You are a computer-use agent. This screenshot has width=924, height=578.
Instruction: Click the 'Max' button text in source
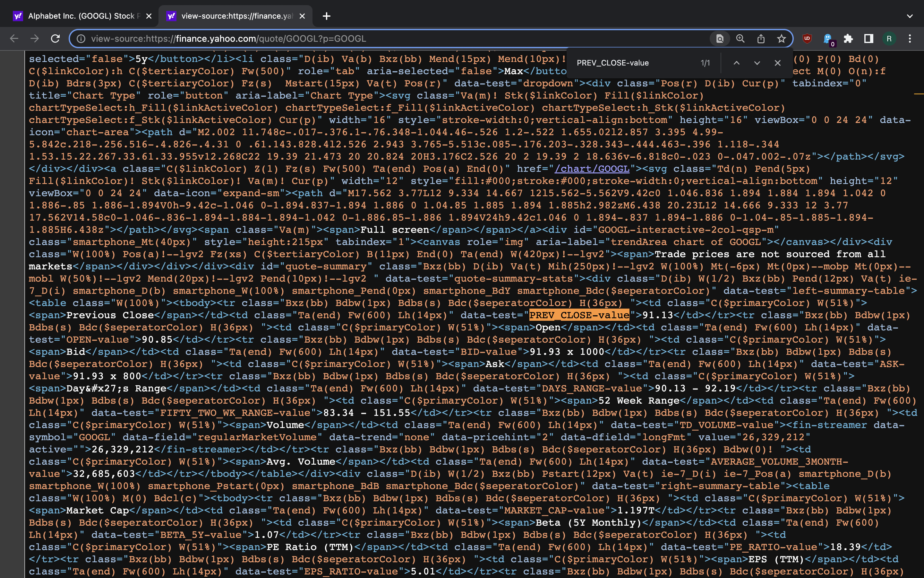click(x=514, y=71)
